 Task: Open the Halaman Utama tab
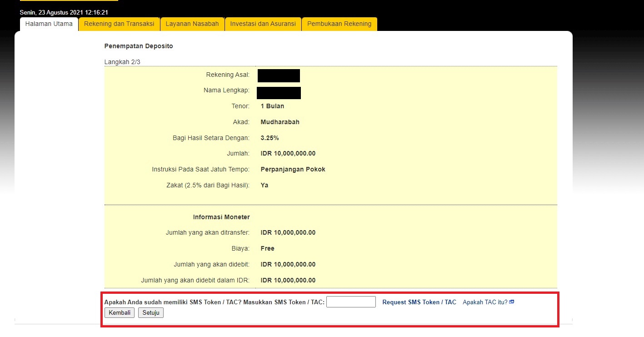[49, 24]
